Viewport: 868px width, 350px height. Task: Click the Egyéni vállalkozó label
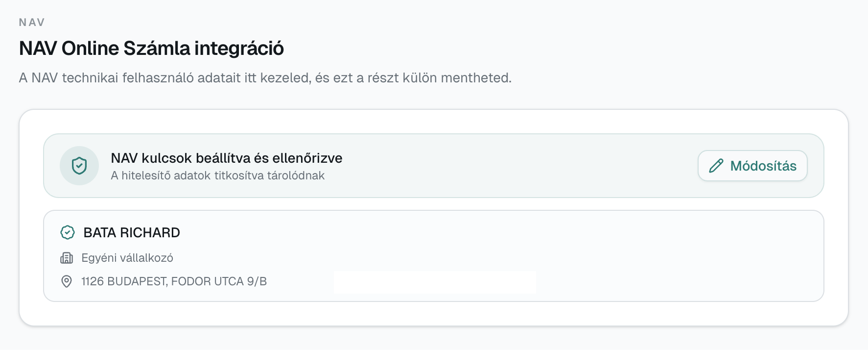pos(127,258)
